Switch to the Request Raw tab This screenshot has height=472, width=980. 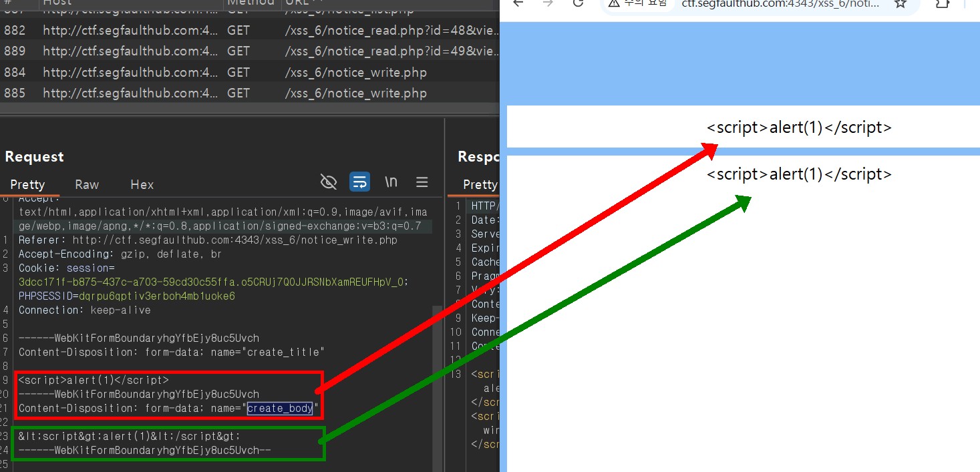pyautogui.click(x=87, y=185)
